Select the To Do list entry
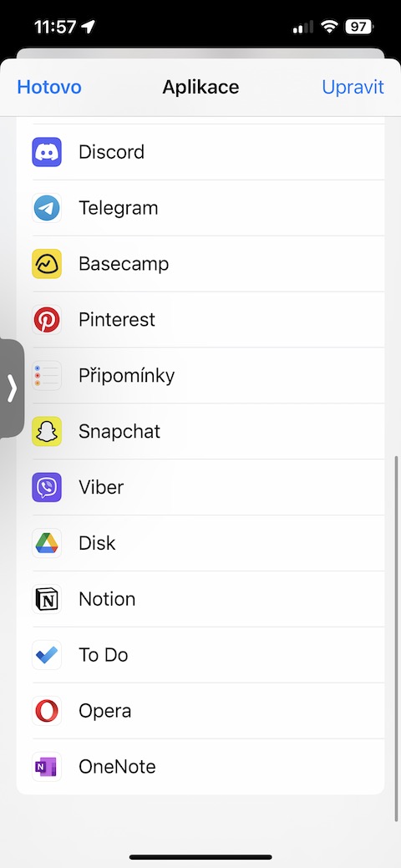The height and width of the screenshot is (868, 401). pyautogui.click(x=200, y=656)
